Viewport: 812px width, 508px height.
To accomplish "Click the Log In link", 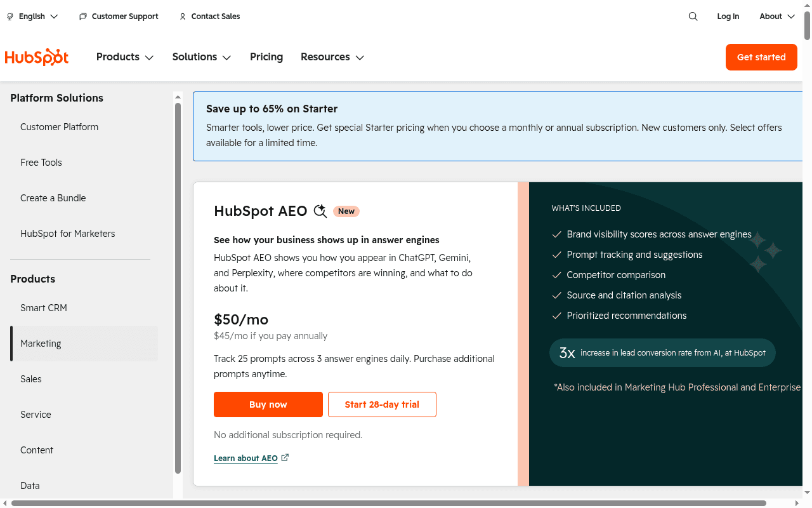I will pyautogui.click(x=728, y=17).
